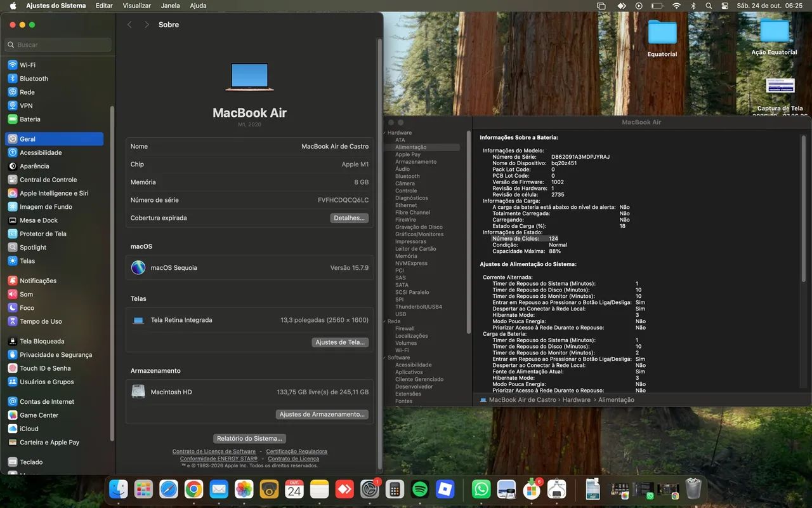Image resolution: width=812 pixels, height=508 pixels.
Task: Go back using the Sobre back arrow
Action: tap(129, 24)
